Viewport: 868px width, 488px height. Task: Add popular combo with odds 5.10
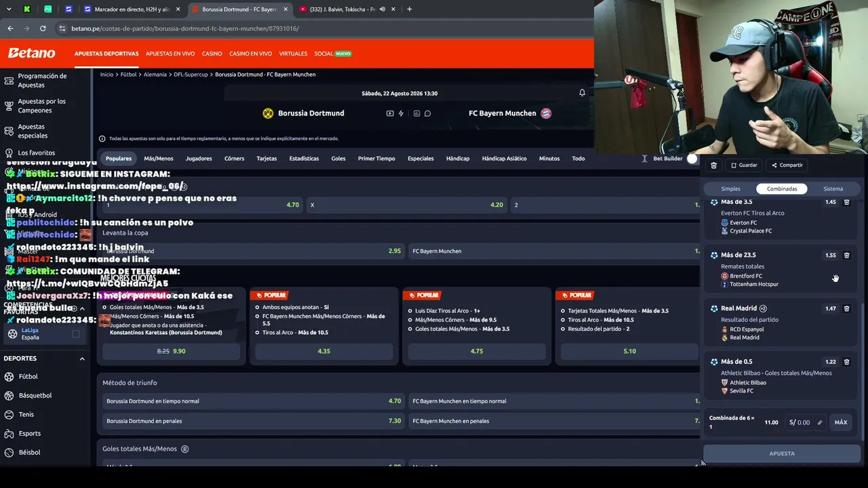[x=630, y=351]
